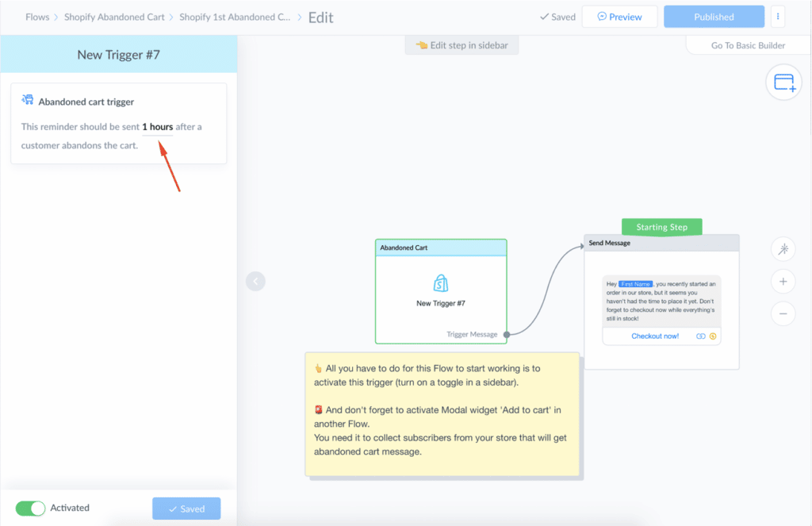The height and width of the screenshot is (526, 812).
Task: Click the First Name variable tag
Action: (x=635, y=284)
